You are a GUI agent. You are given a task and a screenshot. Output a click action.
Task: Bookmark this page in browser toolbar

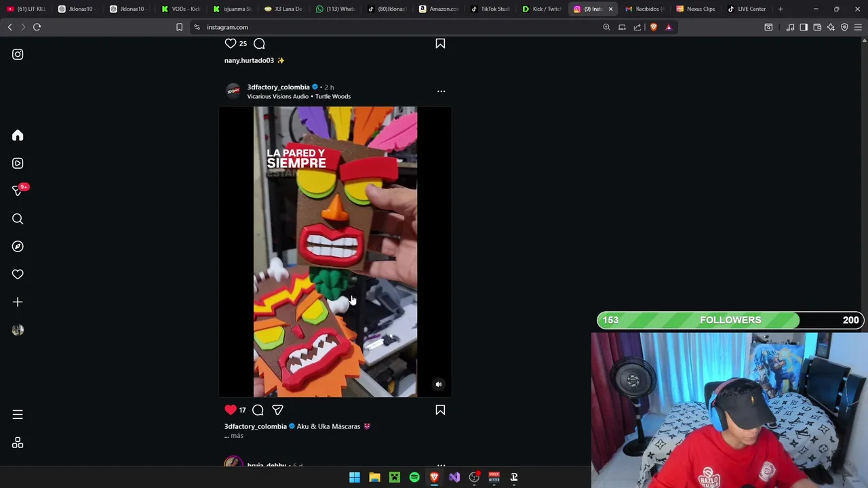click(x=179, y=27)
